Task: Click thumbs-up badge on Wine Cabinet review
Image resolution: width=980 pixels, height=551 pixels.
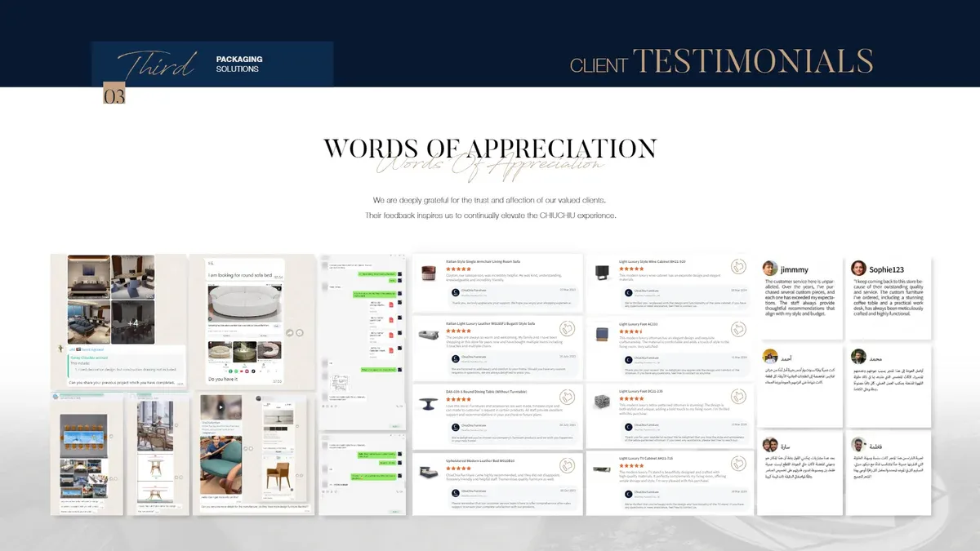Action: [x=740, y=266]
